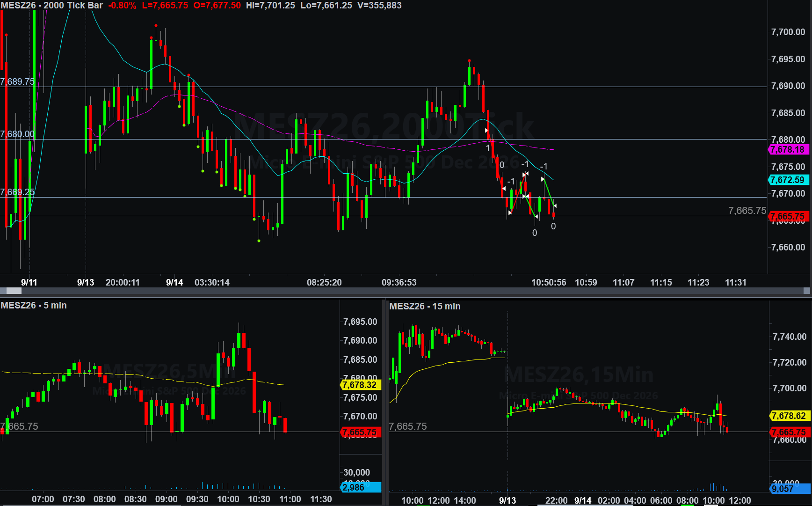This screenshot has height=506, width=812.
Task: Click the yellow 7,678.62 tag in 15 min chart
Action: point(790,416)
